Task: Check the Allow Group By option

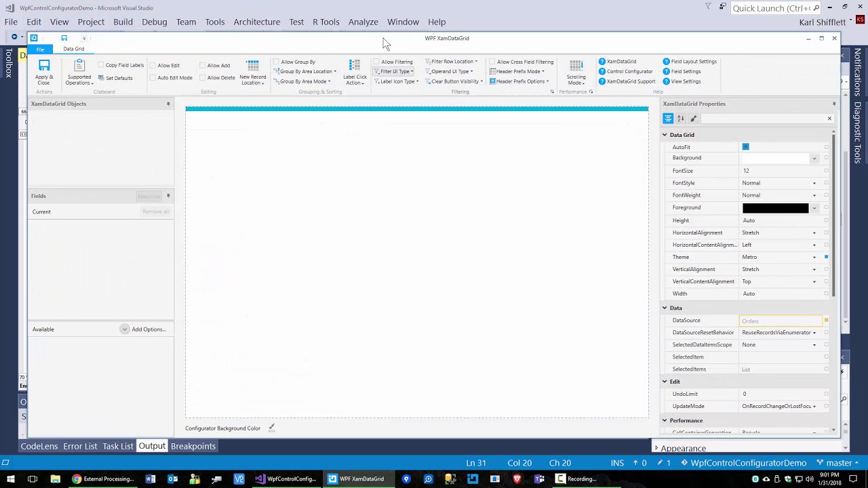Action: 276,62
